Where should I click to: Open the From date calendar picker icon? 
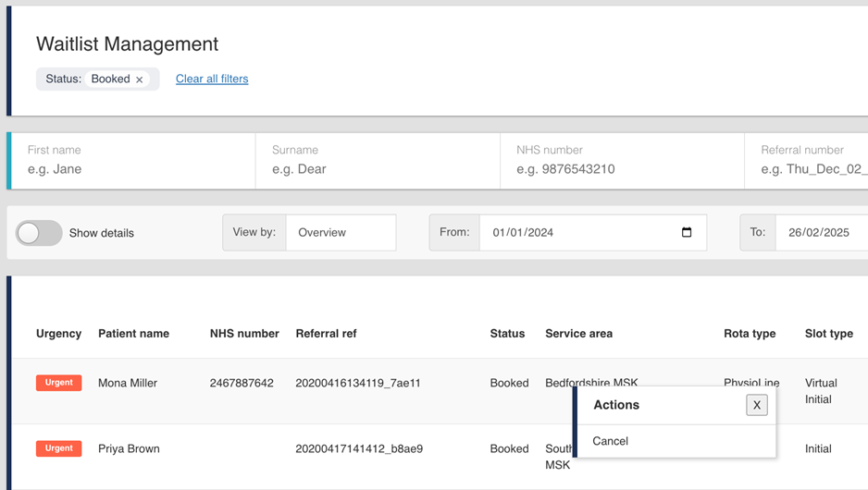coord(687,232)
